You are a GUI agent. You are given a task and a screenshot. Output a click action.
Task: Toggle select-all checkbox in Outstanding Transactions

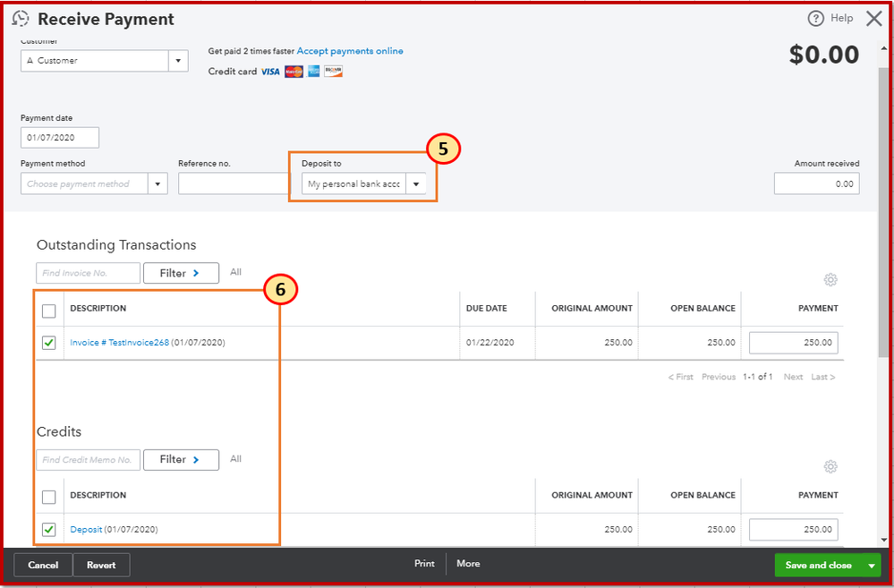click(x=49, y=311)
